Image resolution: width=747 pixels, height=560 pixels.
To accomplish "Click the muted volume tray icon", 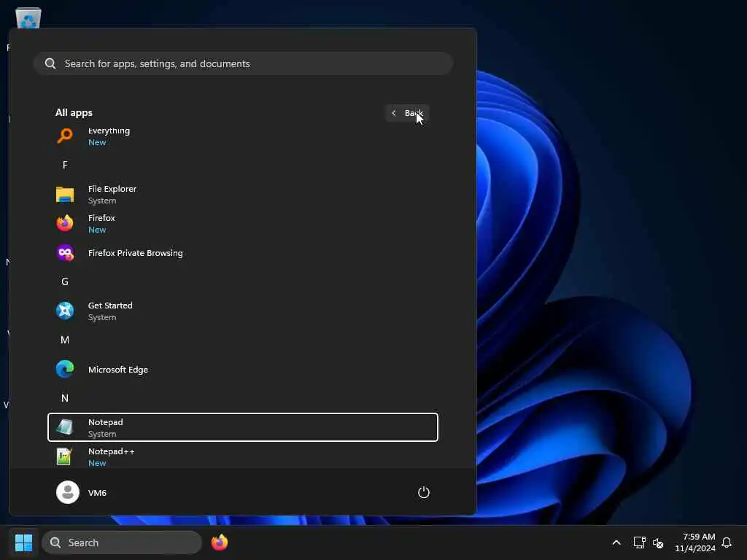I will pyautogui.click(x=658, y=542).
